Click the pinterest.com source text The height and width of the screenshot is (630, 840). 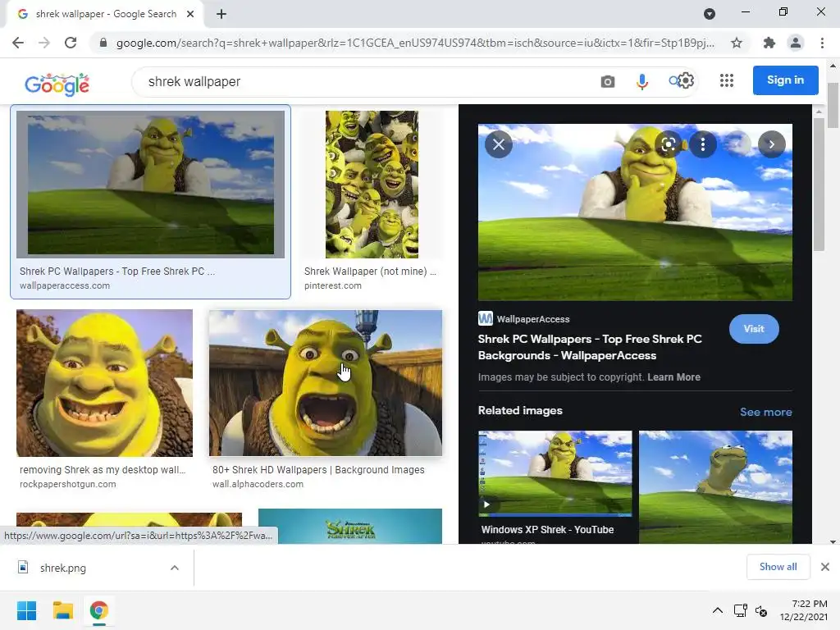tap(333, 285)
